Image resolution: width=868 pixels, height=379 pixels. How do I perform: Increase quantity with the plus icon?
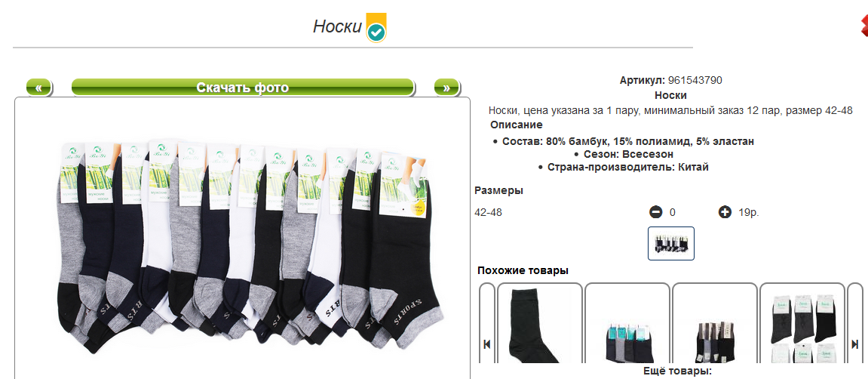point(725,211)
